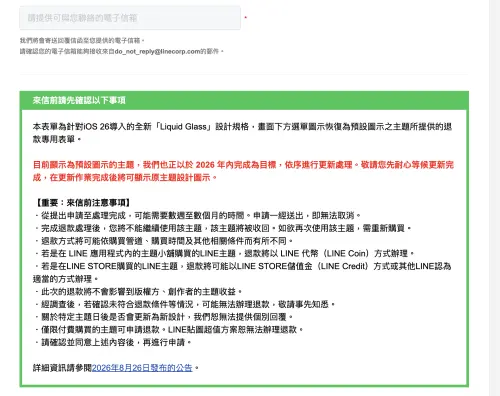Viewport: 500px width, 396px height.
Task: Click the bullet mentioning LINE STORE儲值金 (LINE Credit)
Action: coord(242,272)
